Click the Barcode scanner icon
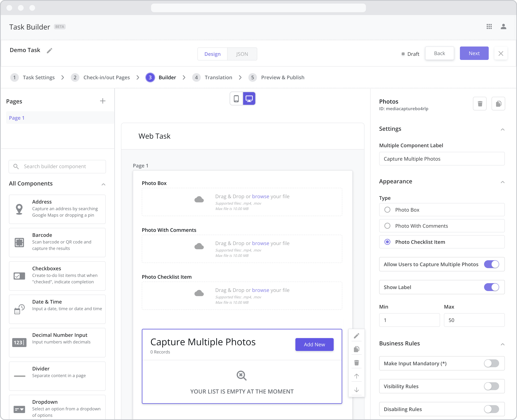The image size is (517, 420). (19, 242)
